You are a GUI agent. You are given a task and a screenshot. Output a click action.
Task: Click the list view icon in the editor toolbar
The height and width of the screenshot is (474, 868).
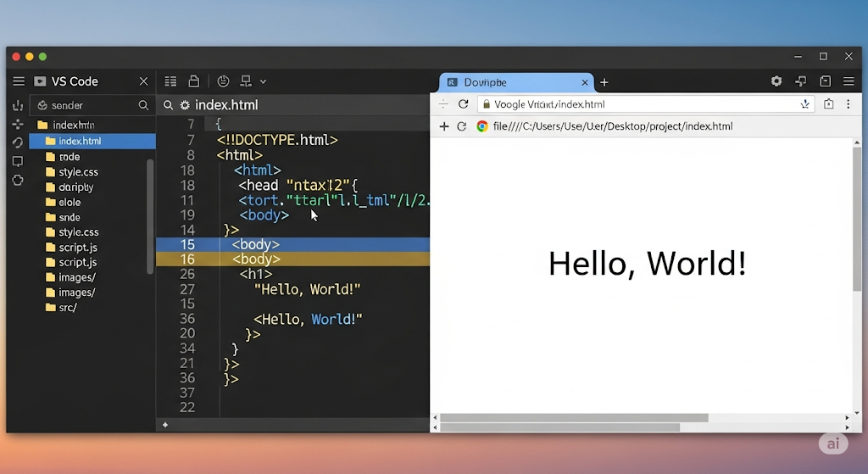pos(170,81)
